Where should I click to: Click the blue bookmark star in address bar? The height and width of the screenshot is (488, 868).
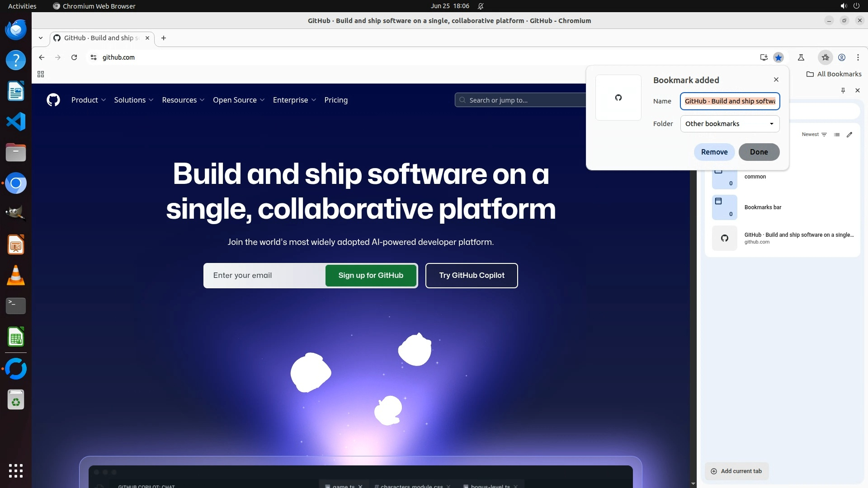click(778, 57)
